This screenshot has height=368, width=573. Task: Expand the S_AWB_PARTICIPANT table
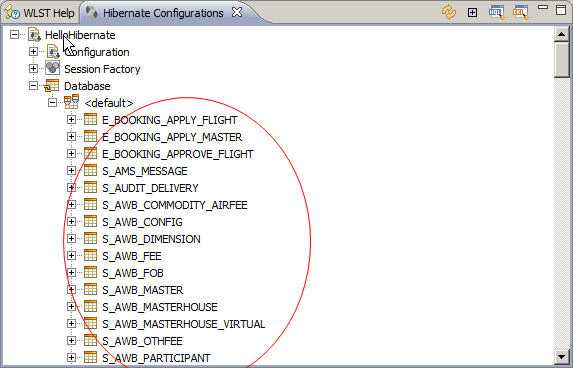pos(71,357)
